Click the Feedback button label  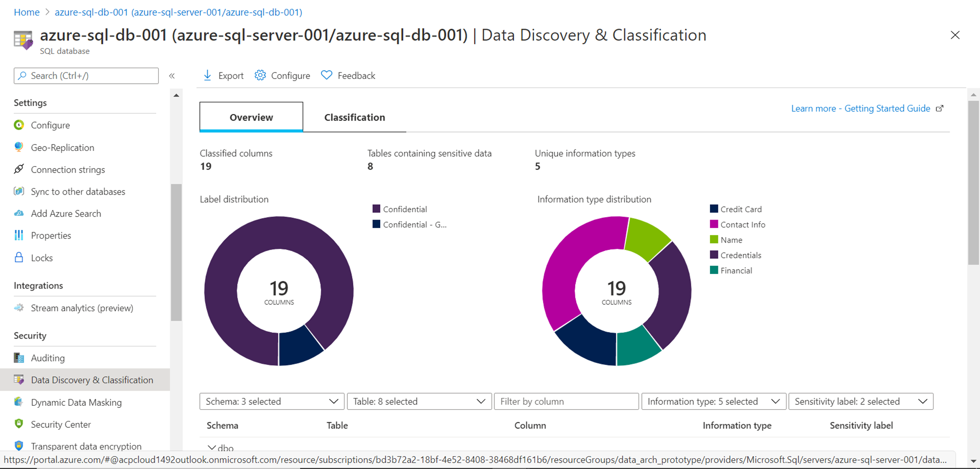[356, 76]
